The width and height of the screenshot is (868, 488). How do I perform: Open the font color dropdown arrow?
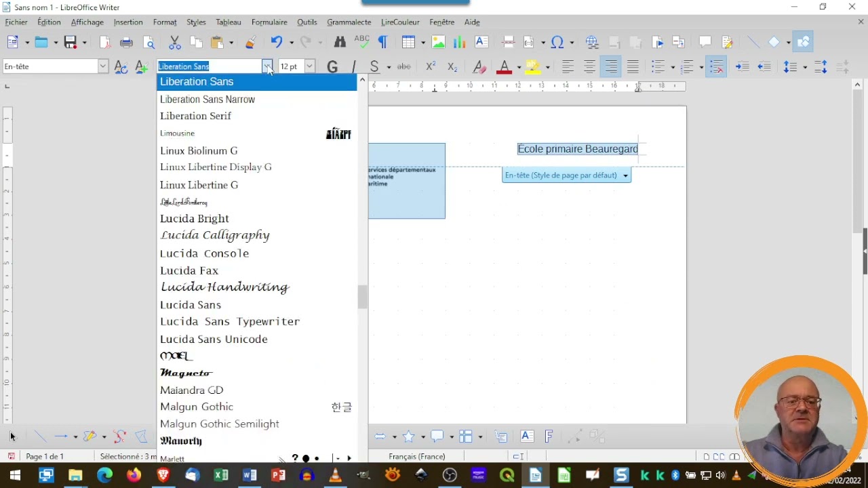(519, 66)
